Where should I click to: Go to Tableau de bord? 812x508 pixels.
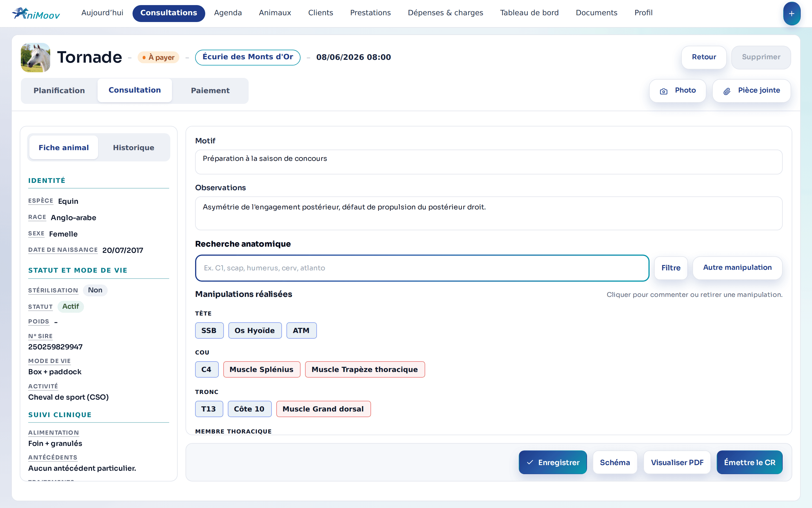[529, 13]
